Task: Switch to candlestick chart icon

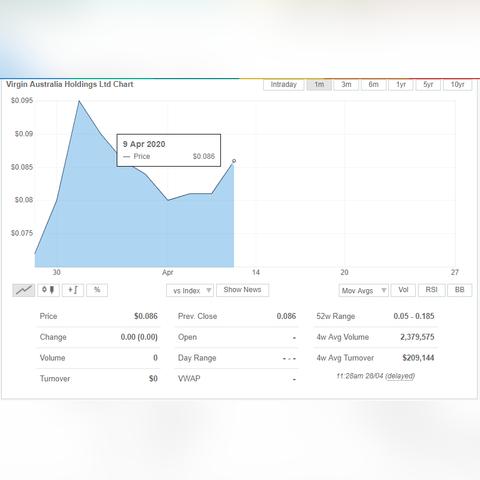Action: (x=48, y=290)
